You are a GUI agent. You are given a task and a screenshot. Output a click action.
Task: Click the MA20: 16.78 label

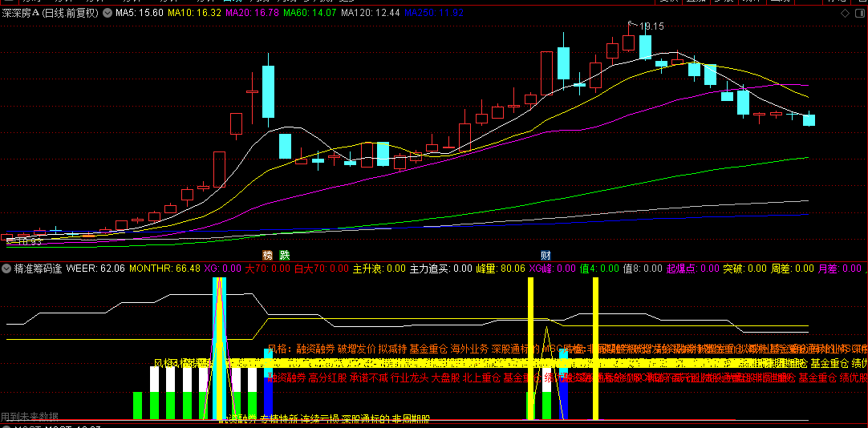tap(252, 13)
